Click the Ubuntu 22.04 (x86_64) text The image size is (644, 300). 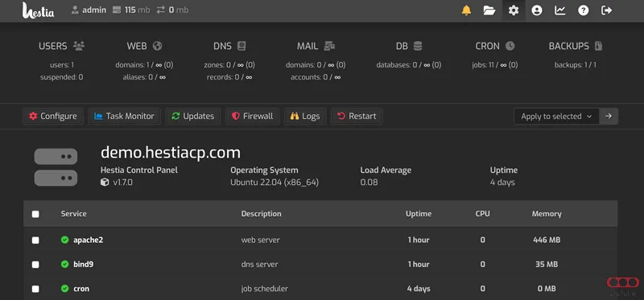click(275, 182)
